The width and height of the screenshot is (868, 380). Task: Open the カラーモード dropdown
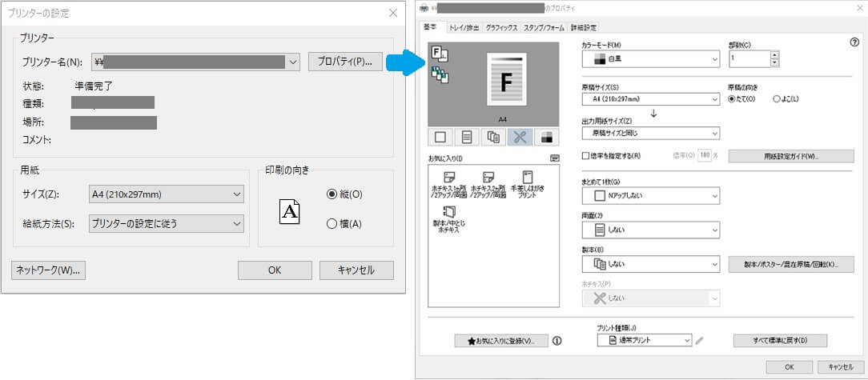pyautogui.click(x=650, y=59)
